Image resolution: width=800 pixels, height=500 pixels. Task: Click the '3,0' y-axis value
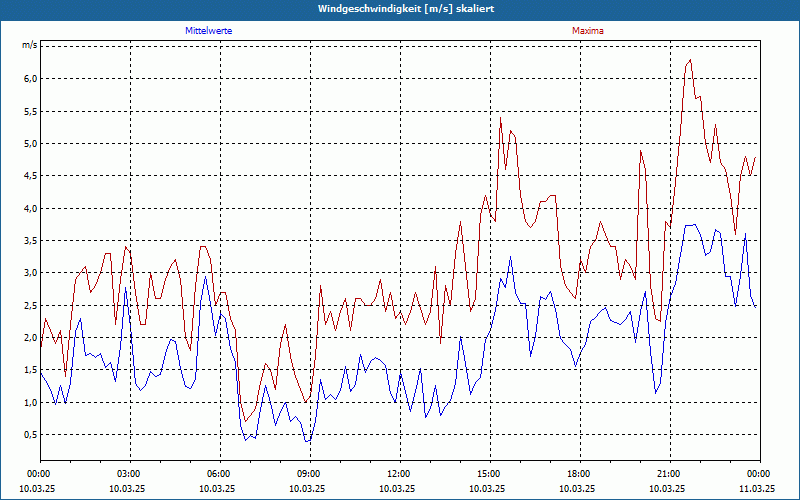pos(31,272)
